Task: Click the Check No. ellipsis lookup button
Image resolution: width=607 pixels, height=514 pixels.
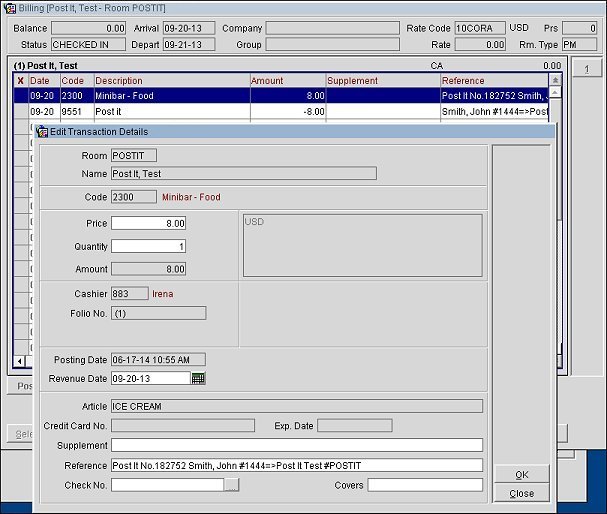Action: pos(232,485)
